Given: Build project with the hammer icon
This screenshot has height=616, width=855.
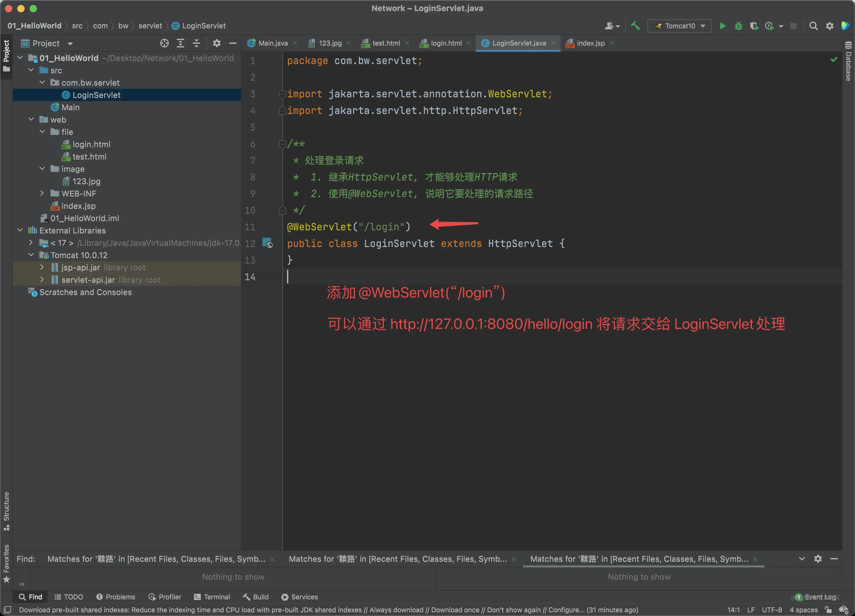Looking at the screenshot, I should coord(635,26).
